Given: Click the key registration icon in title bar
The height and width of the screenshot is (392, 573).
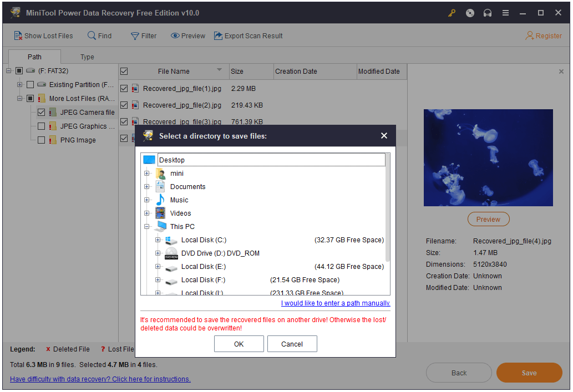Looking at the screenshot, I should (452, 13).
